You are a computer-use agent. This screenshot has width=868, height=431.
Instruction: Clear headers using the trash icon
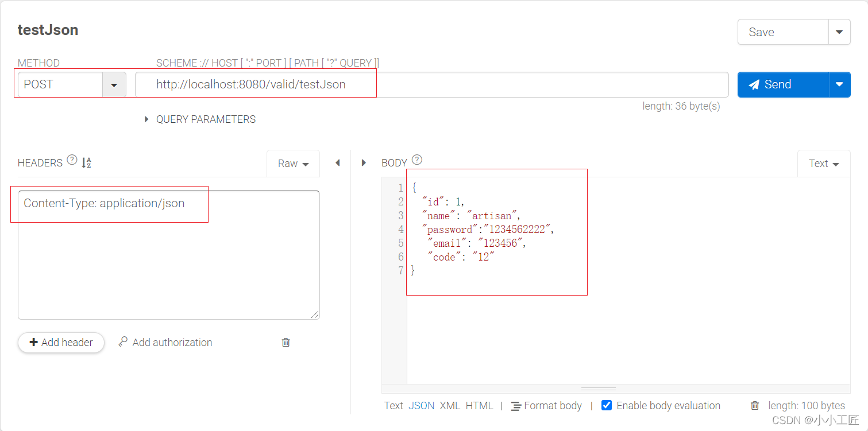[x=286, y=342]
